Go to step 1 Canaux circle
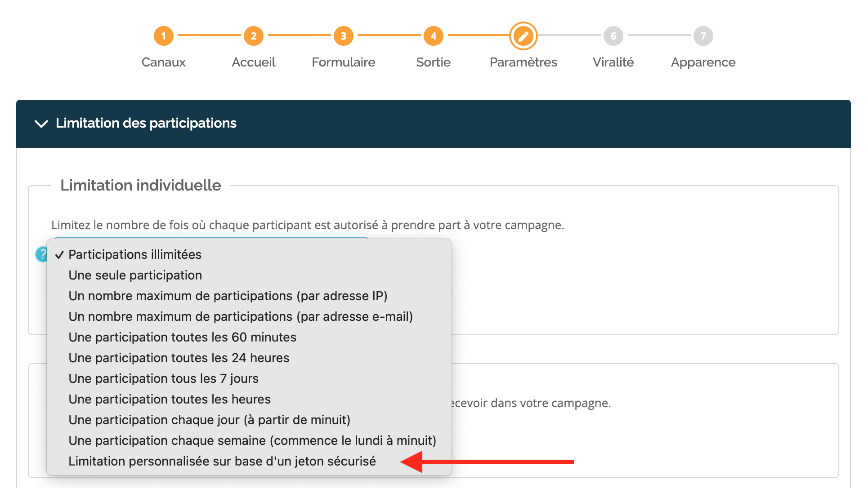This screenshot has height=488, width=868. pyautogui.click(x=164, y=36)
